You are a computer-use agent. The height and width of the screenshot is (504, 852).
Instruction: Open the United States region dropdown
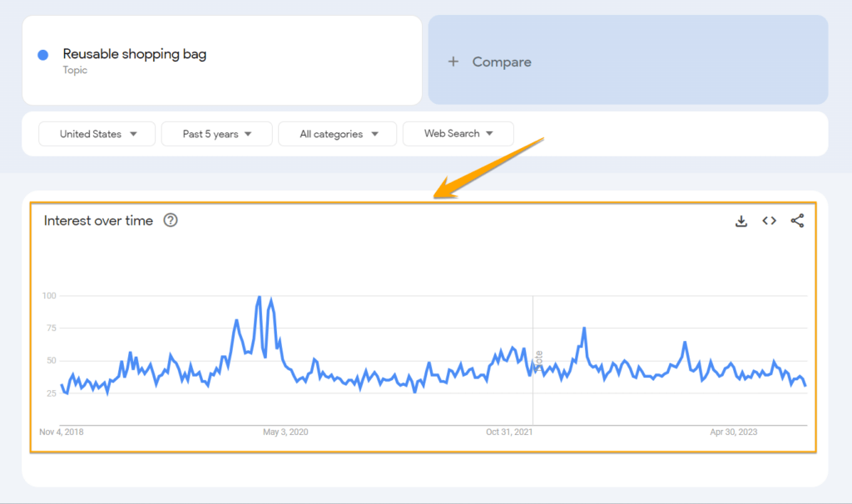point(97,134)
